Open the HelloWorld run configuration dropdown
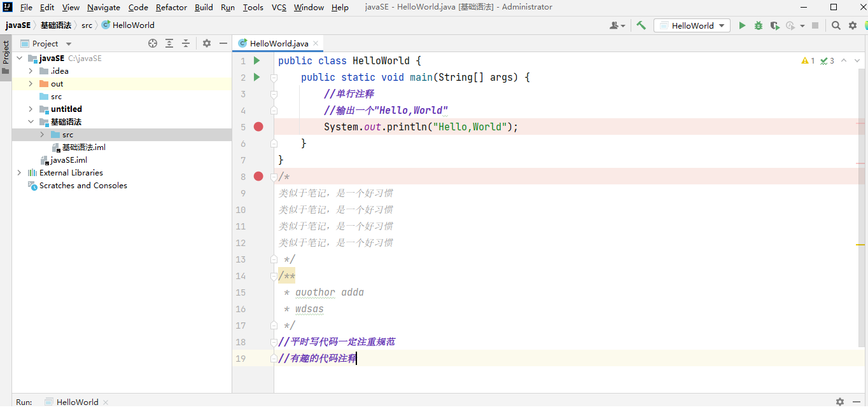Screen dimensions: 868x412 coord(692,25)
